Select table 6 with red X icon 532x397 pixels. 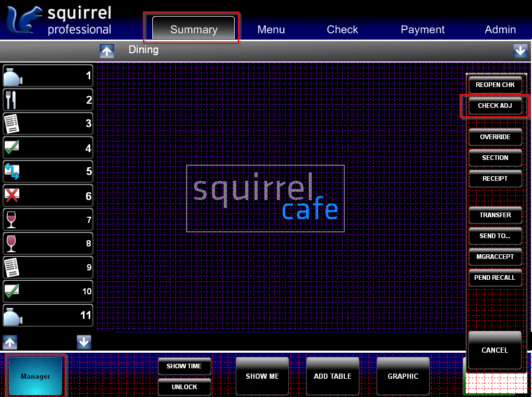pyautogui.click(x=48, y=195)
